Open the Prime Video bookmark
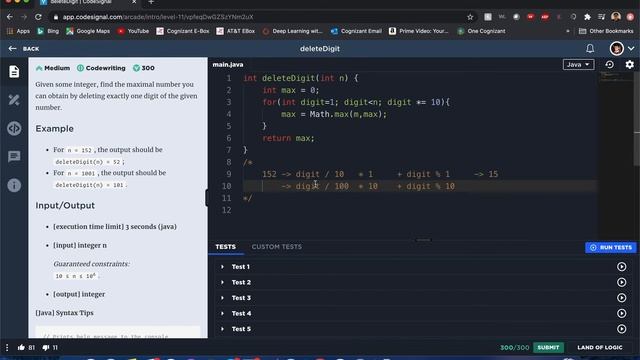Image resolution: width=640 pixels, height=360 pixels. (x=418, y=31)
